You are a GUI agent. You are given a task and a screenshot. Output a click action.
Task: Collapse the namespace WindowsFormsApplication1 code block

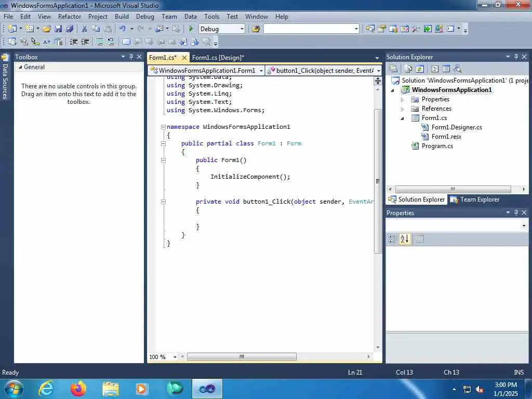click(163, 127)
